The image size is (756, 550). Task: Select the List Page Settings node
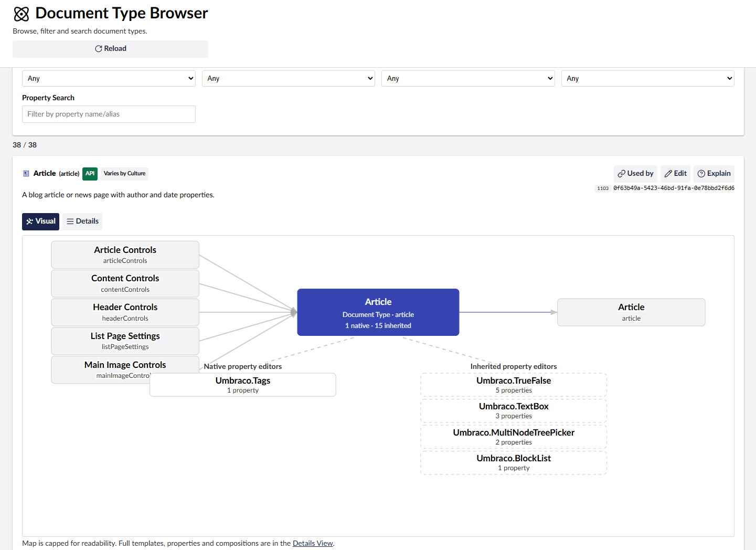click(125, 341)
